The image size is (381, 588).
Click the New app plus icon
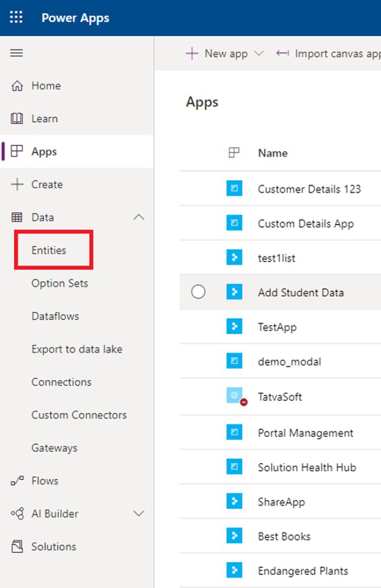[192, 53]
